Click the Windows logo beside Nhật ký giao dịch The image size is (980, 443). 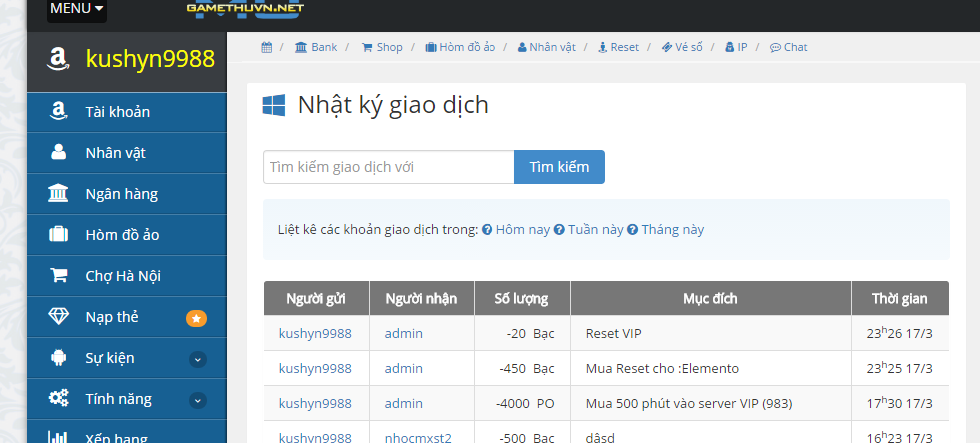coord(273,105)
